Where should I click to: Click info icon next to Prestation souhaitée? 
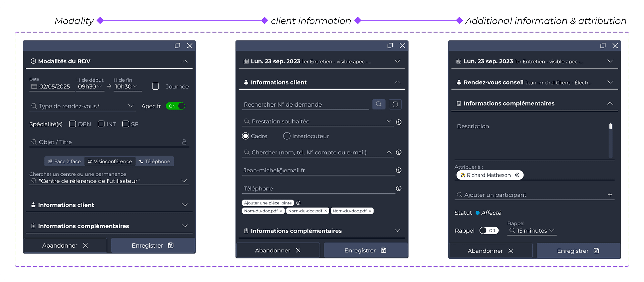[399, 122]
